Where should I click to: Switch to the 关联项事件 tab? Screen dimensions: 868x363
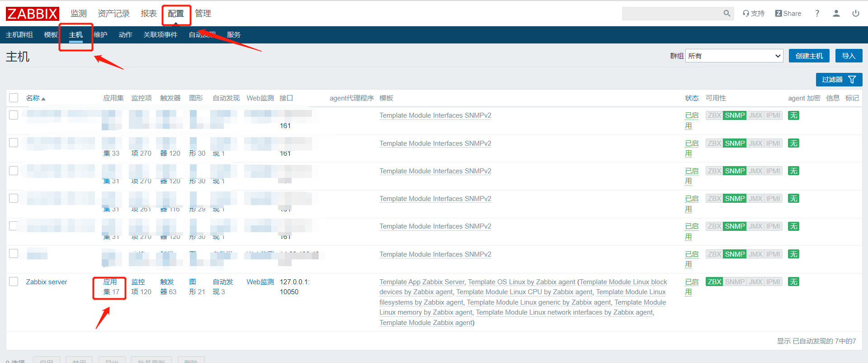(x=160, y=35)
